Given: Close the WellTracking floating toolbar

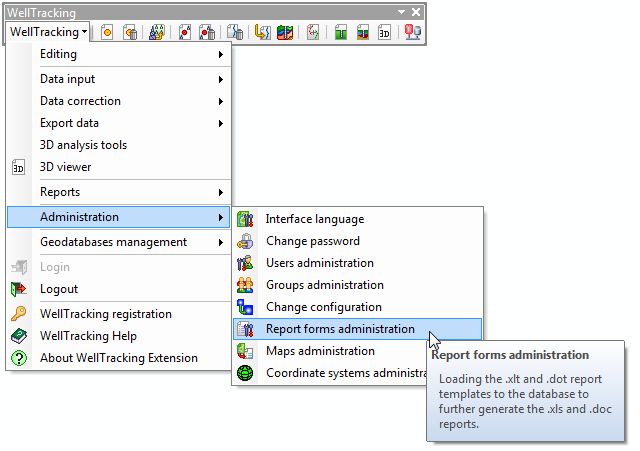Looking at the screenshot, I should click(416, 10).
